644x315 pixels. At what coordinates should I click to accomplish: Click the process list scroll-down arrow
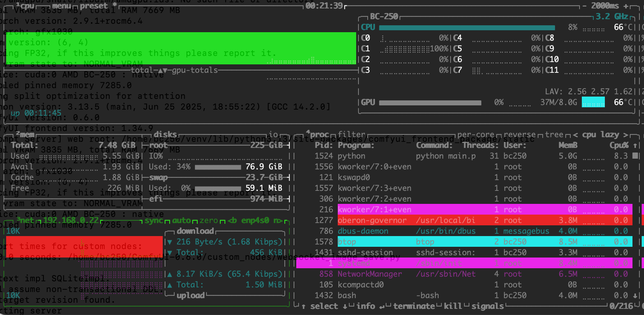[x=635, y=295]
